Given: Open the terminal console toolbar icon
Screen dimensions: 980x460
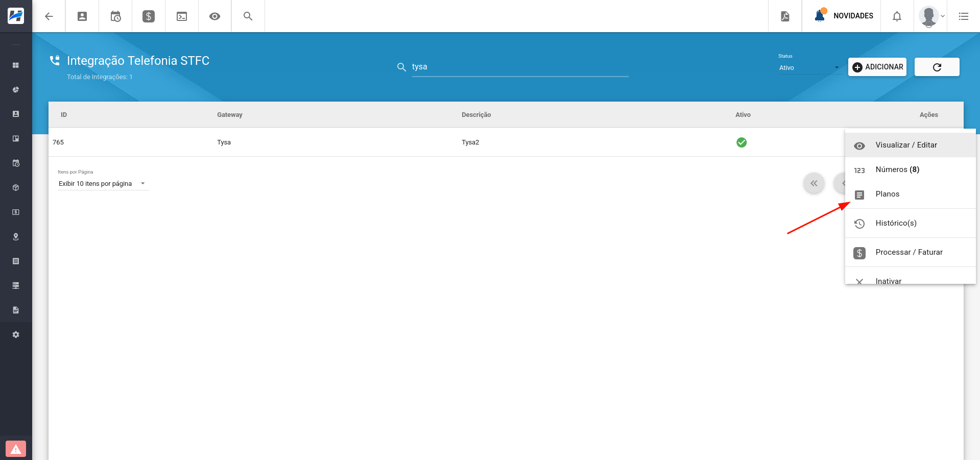Looking at the screenshot, I should tap(182, 16).
